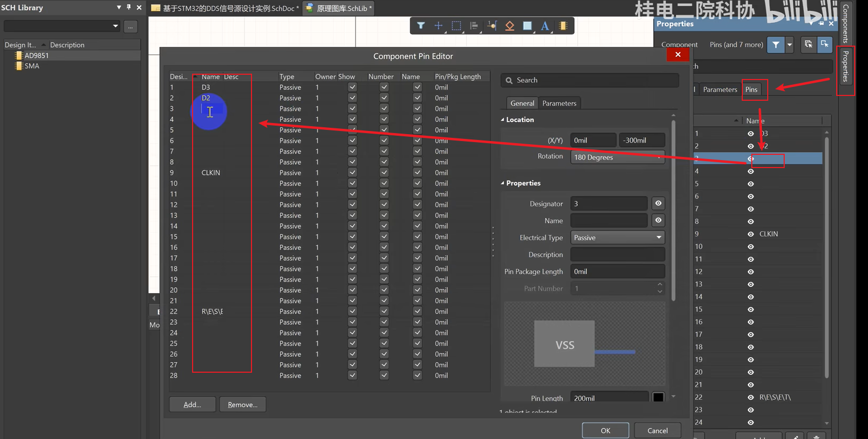Image resolution: width=868 pixels, height=439 pixels.
Task: Open the Parameters tab in the Properties panel
Action: [720, 89]
